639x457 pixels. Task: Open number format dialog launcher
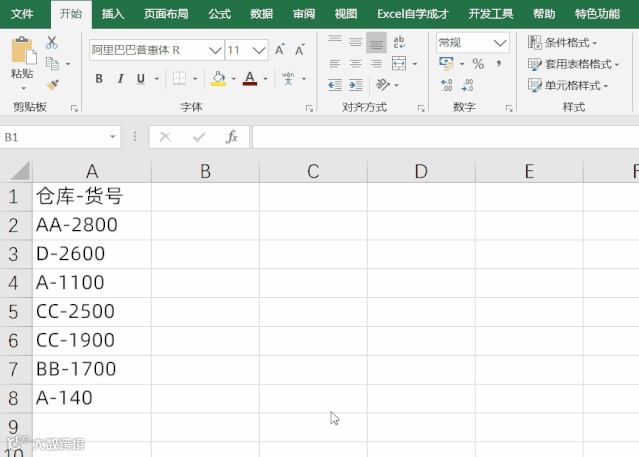tap(509, 108)
